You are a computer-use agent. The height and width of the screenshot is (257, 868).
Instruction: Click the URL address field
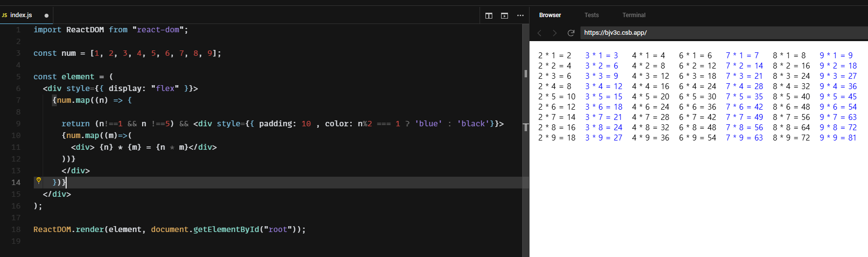724,33
